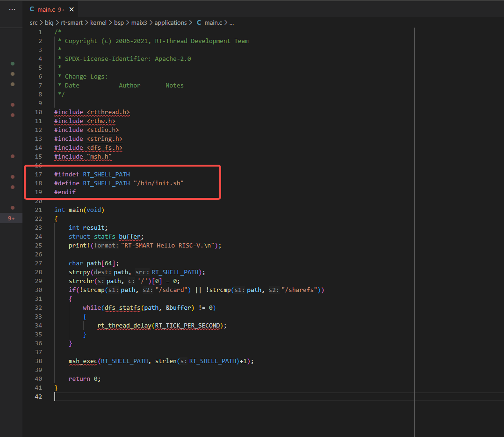504x437 pixels.
Task: Click the '#include <rtthread.h>' line
Action: pyautogui.click(x=92, y=112)
